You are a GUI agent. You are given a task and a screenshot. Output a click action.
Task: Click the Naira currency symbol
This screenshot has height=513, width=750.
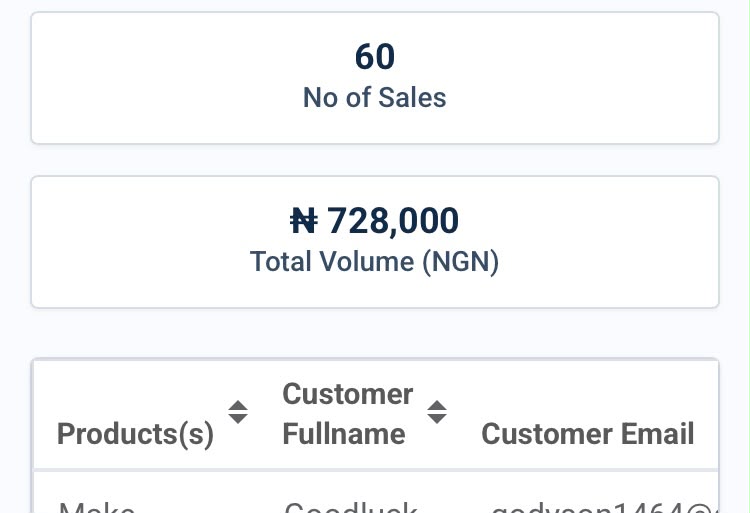[x=304, y=221]
